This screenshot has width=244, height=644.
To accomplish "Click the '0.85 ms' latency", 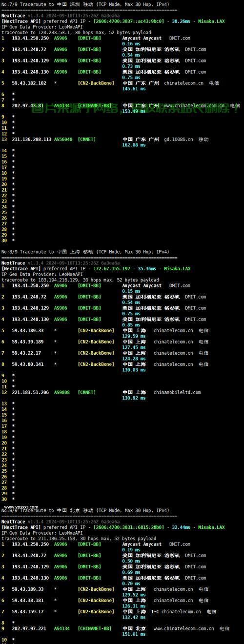I will (x=131, y=325).
